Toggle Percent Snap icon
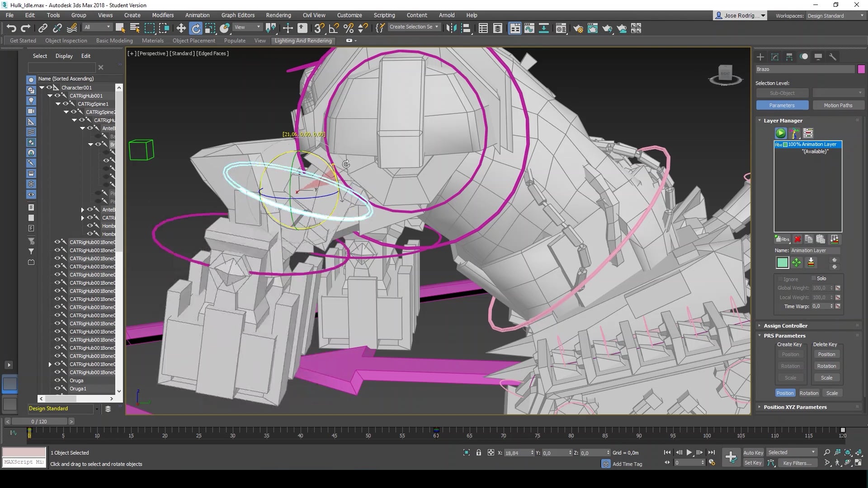This screenshot has width=868, height=488. 348,28
